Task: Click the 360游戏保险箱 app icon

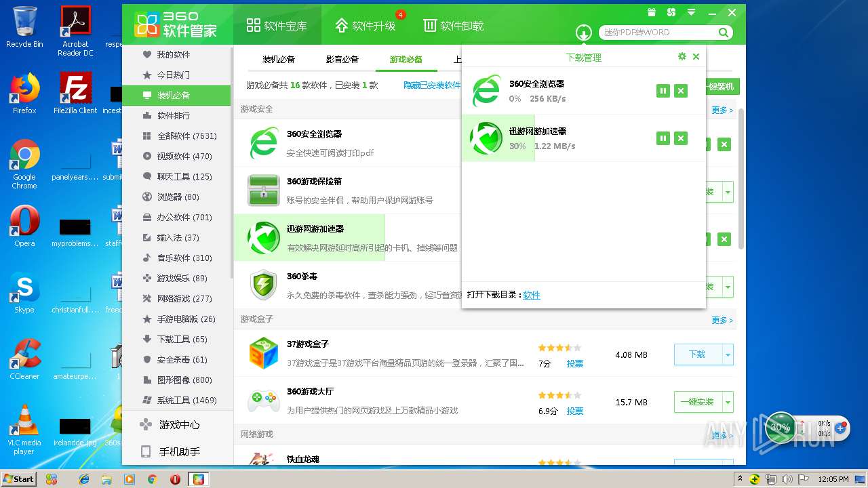Action: pos(264,190)
